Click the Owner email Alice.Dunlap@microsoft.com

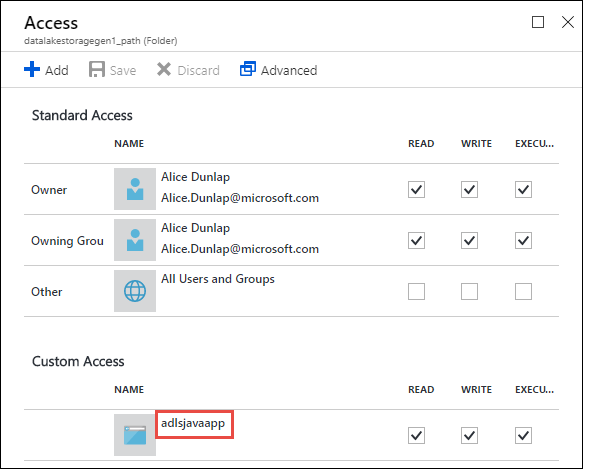pos(240,198)
